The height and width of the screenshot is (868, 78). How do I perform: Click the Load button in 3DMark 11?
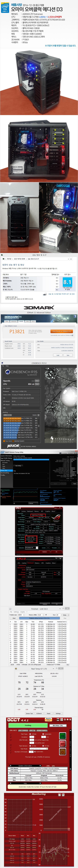[58, 355]
